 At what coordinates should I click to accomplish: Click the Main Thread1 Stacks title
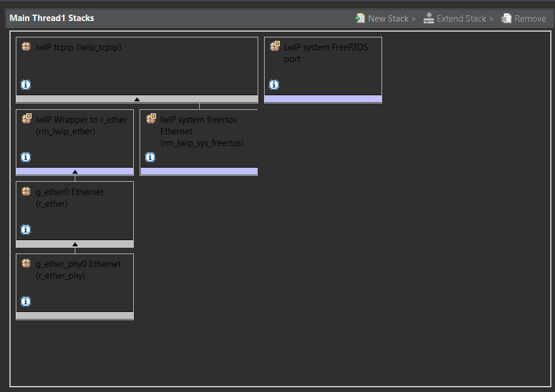[x=51, y=18]
